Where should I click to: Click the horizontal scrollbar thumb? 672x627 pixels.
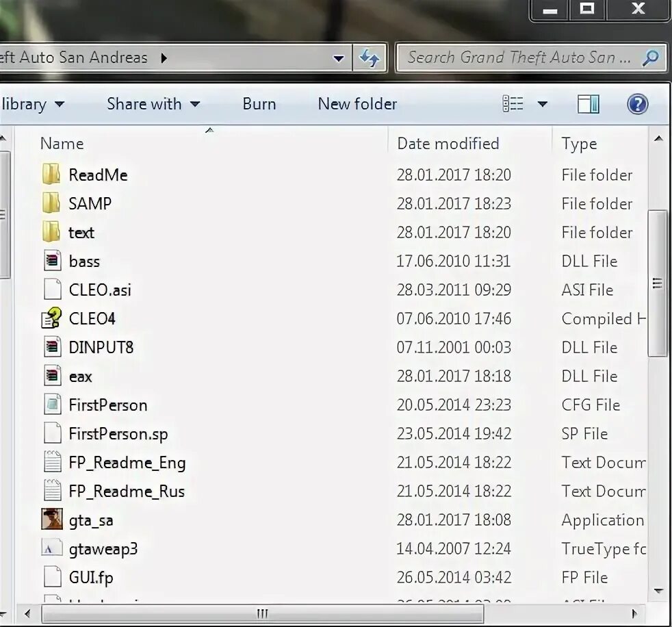tap(262, 614)
